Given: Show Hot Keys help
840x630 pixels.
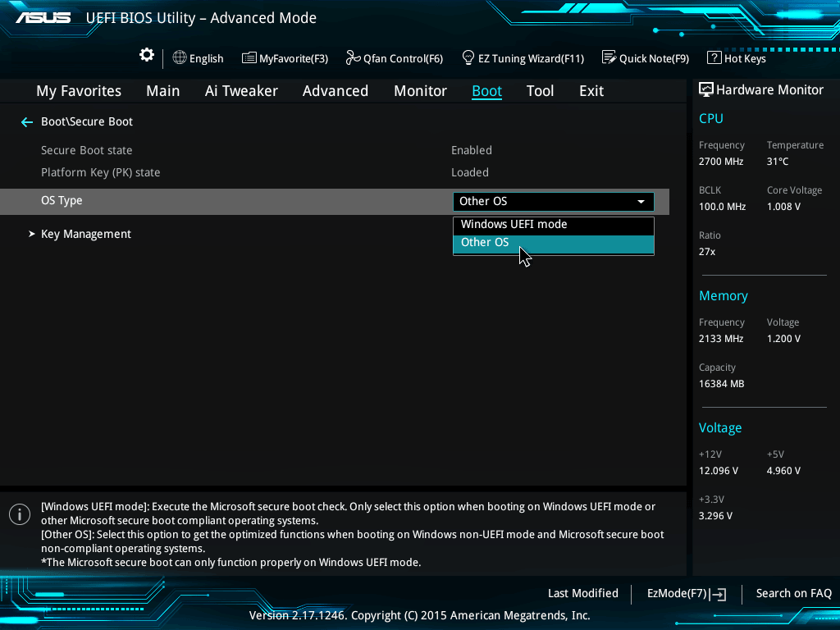Looking at the screenshot, I should click(x=737, y=58).
